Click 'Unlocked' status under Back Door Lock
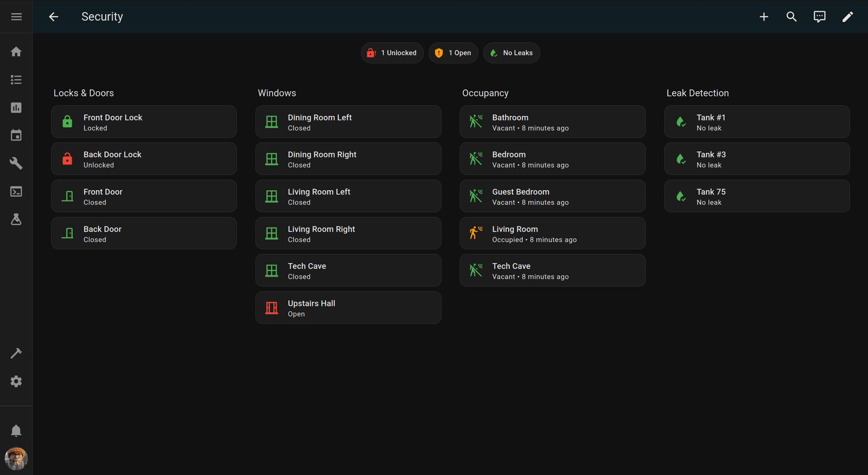Screen dimensions: 868x475 point(99,165)
